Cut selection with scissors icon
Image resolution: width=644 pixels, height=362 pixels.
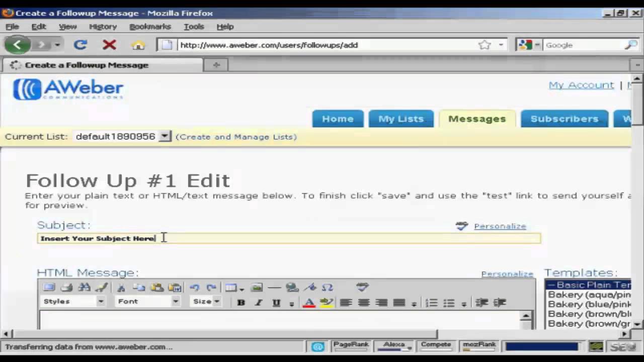[121, 288]
